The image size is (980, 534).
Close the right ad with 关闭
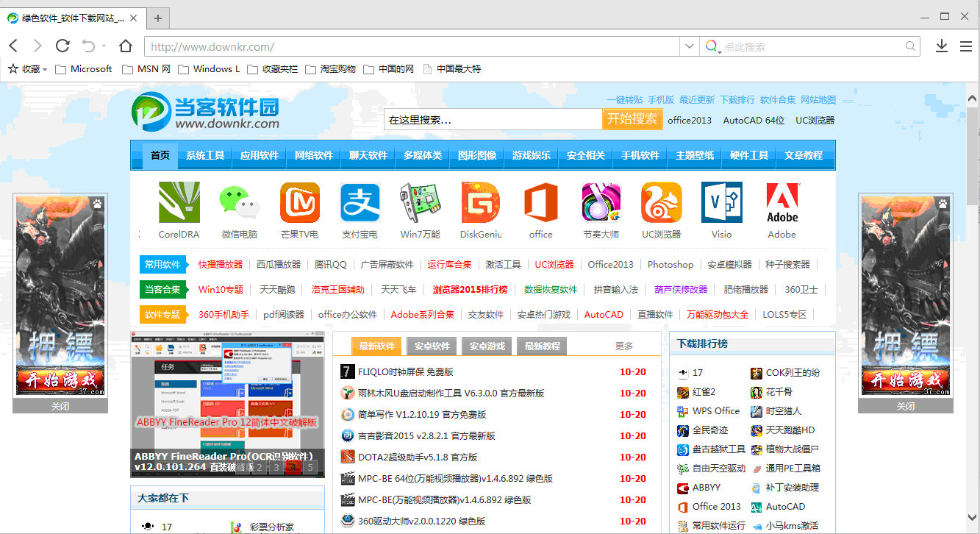(906, 406)
